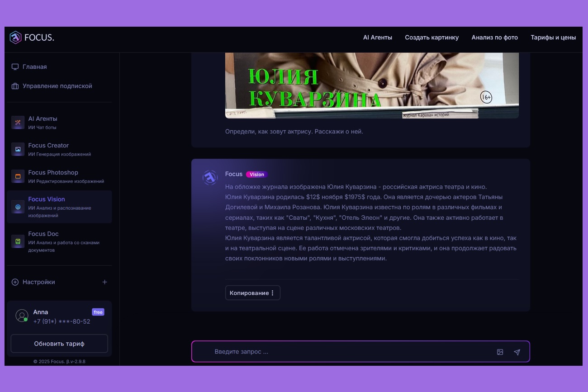The height and width of the screenshot is (392, 588).
Task: Open Анализ по фото in top menu
Action: coord(494,38)
